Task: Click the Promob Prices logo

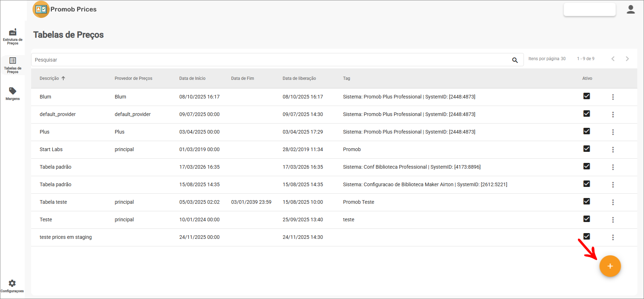Action: tap(41, 9)
